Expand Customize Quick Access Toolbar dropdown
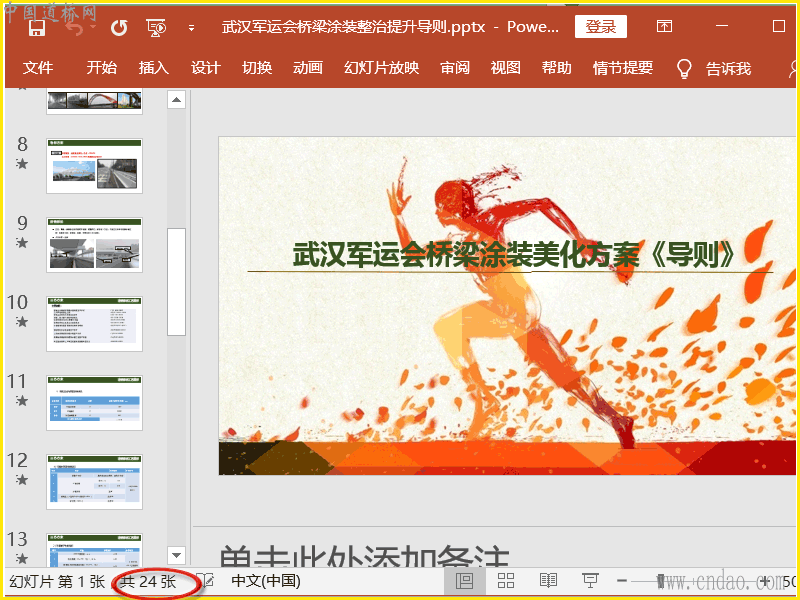Viewport: 800px width, 600px height. 191,28
